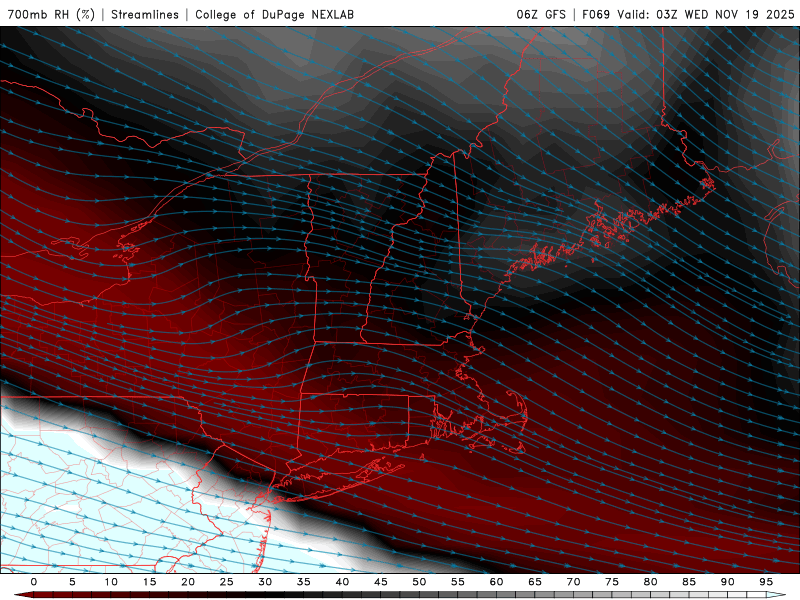800x600 pixels.
Task: Click the "F069" forecast hour text
Action: [x=596, y=14]
